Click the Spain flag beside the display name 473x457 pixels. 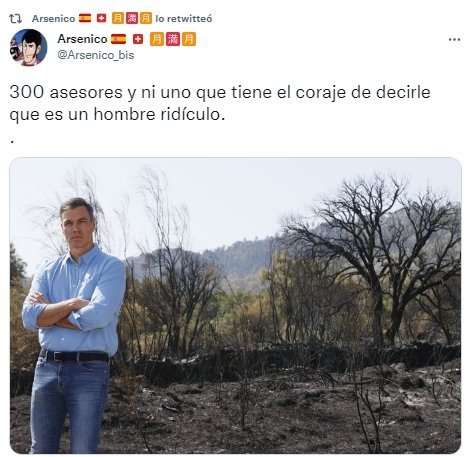click(x=118, y=39)
